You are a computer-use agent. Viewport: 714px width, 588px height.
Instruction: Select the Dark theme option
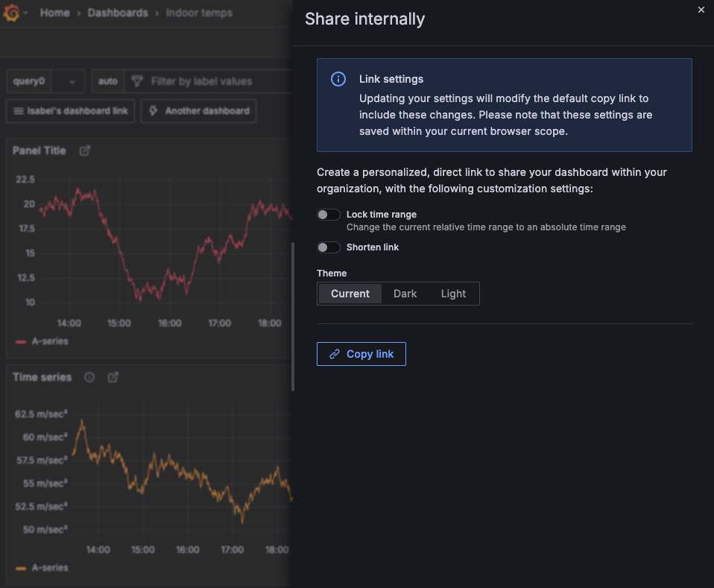(405, 294)
